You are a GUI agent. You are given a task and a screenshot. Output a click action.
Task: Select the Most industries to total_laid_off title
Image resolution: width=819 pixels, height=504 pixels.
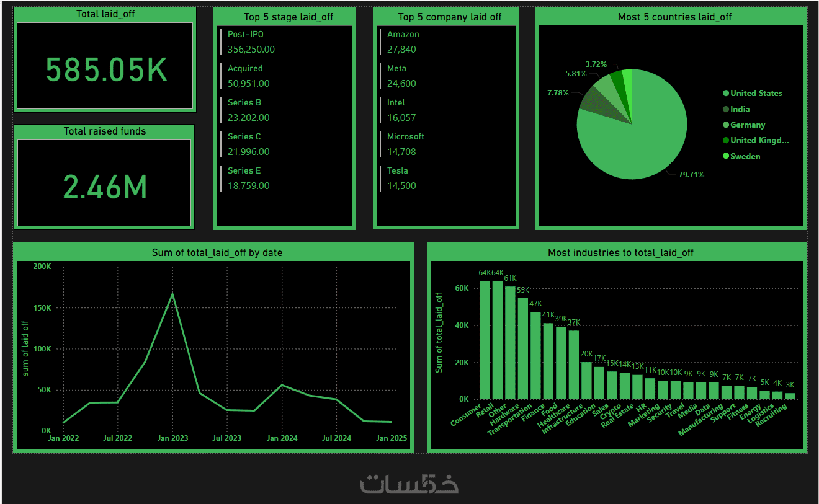click(x=620, y=253)
